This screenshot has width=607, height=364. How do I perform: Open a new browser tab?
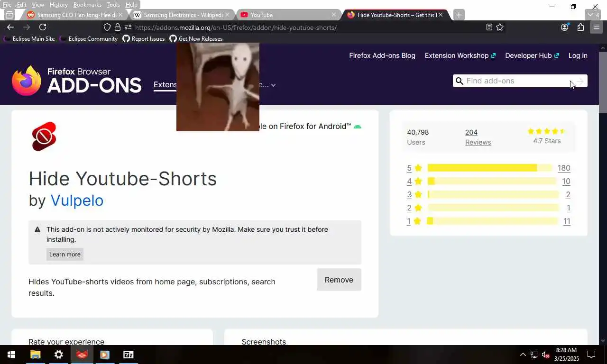click(x=459, y=15)
